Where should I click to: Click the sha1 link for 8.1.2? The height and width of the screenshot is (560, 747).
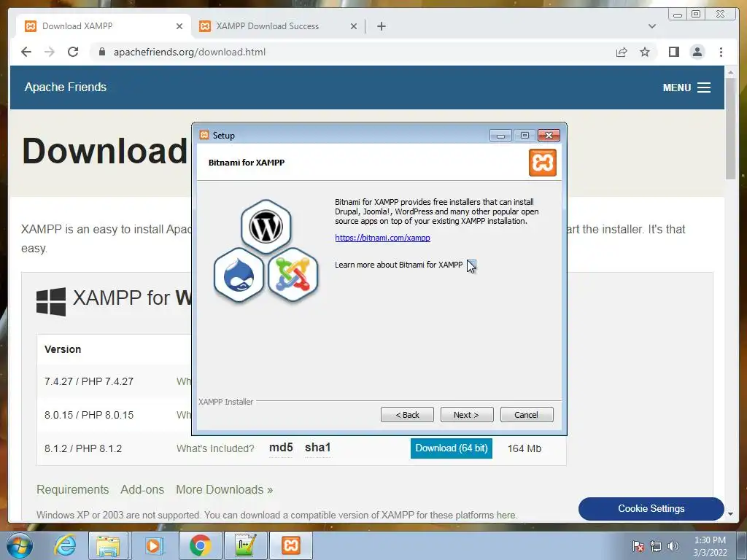point(318,448)
